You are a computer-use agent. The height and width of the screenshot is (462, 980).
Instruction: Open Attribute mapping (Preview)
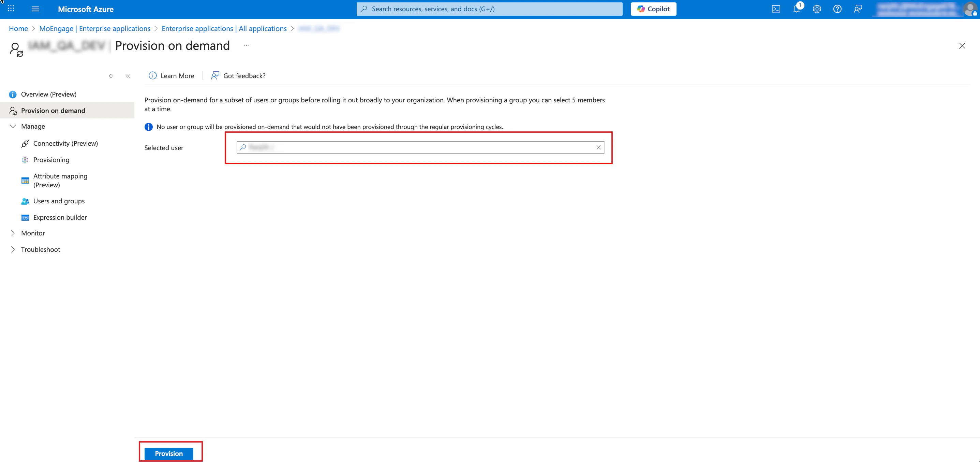pyautogui.click(x=60, y=181)
